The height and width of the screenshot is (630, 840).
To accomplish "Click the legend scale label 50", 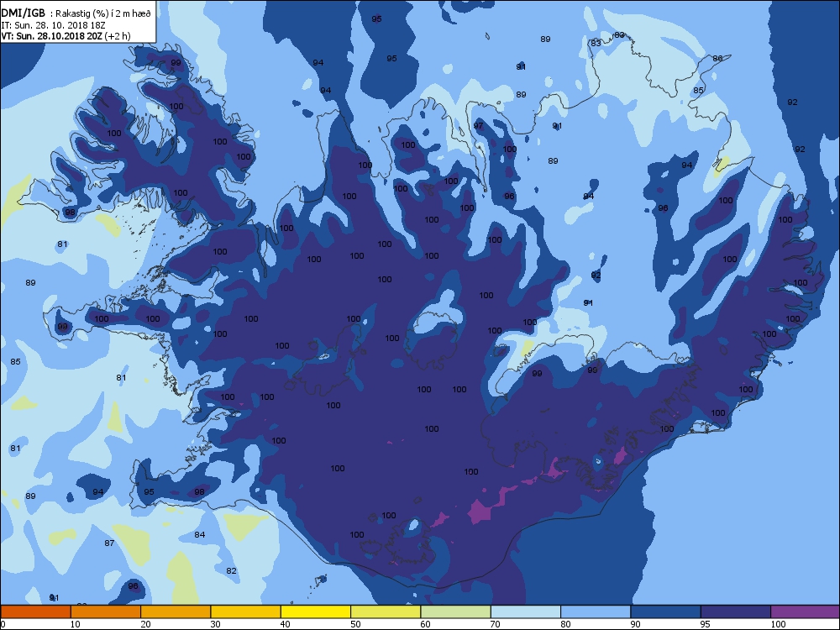I will tap(355, 624).
